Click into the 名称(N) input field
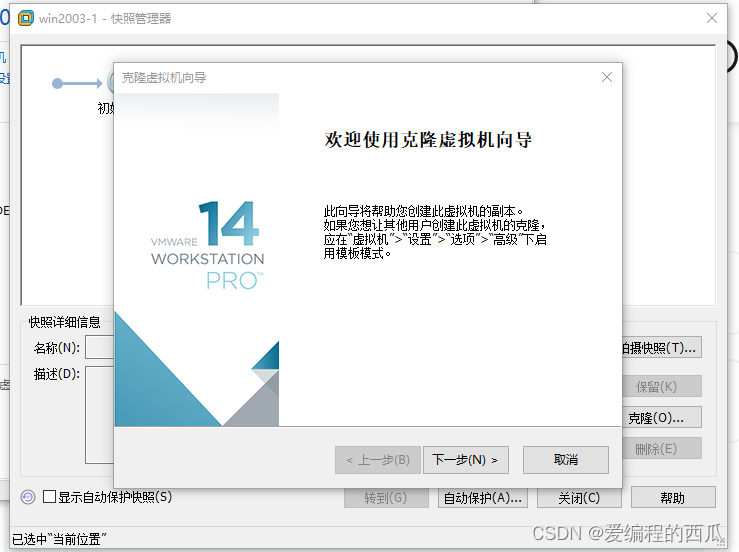The height and width of the screenshot is (552, 739). pyautogui.click(x=99, y=348)
